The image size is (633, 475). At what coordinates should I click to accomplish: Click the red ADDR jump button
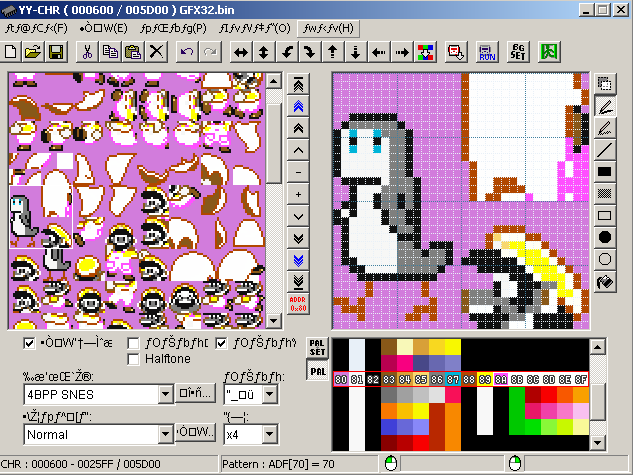pos(297,305)
